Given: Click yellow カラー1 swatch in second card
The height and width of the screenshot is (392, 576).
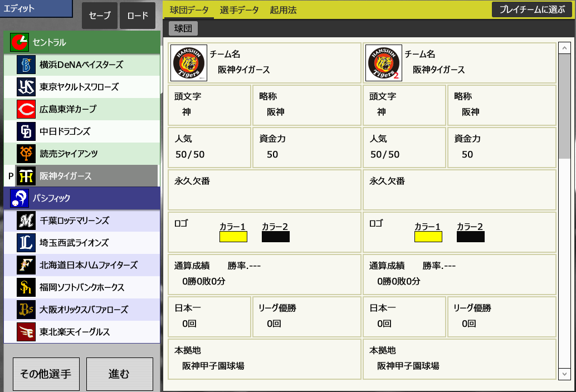Looking at the screenshot, I should click(428, 237).
